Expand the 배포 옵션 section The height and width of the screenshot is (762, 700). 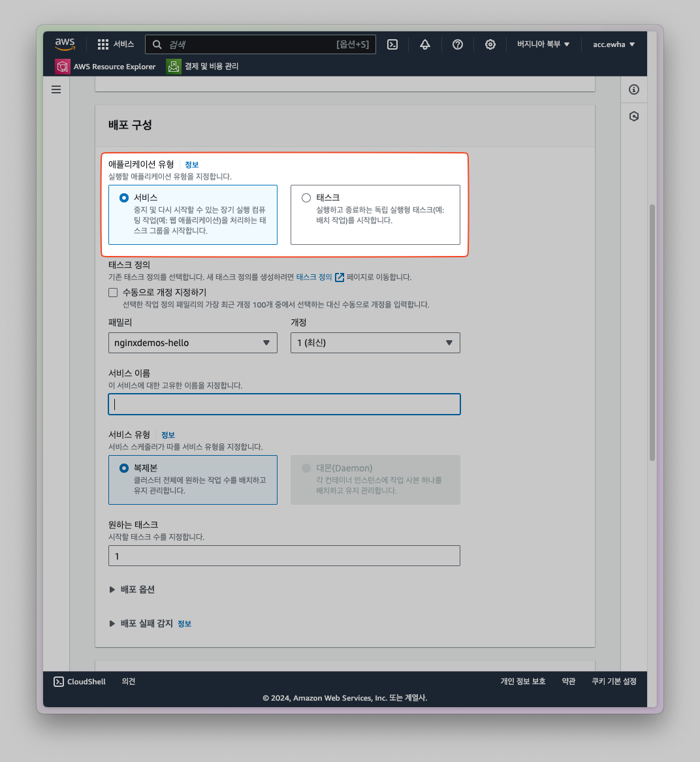click(133, 590)
